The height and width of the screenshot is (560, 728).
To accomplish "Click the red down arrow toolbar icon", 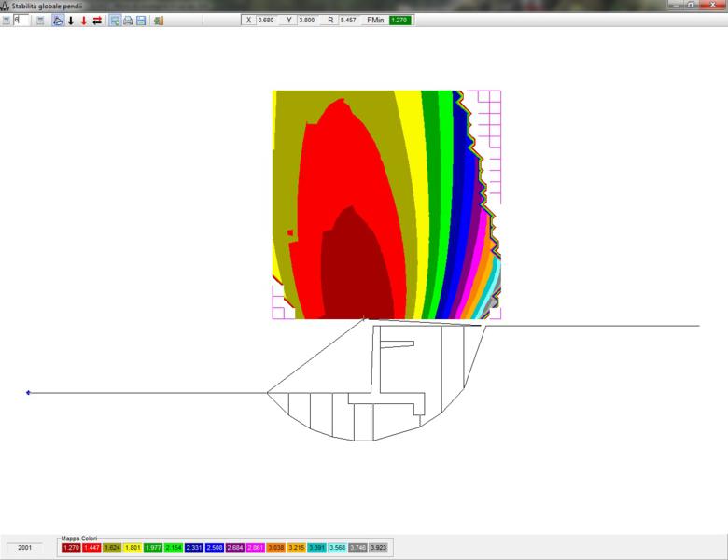I will (x=83, y=21).
